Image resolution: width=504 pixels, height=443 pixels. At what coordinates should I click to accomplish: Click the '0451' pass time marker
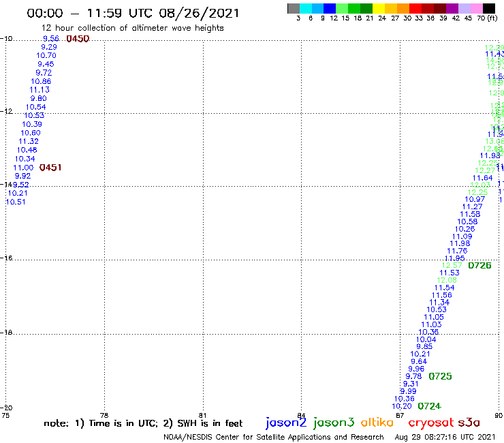tap(50, 167)
